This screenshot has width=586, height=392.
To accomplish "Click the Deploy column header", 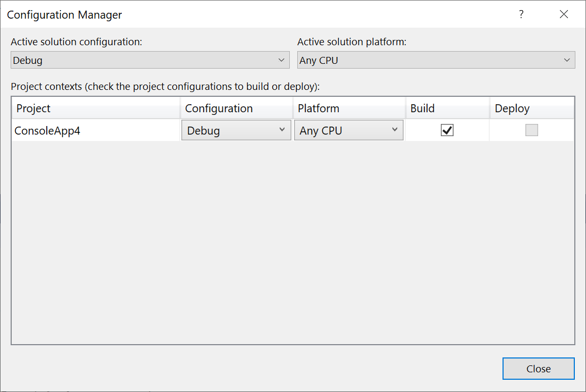I will (x=512, y=108).
